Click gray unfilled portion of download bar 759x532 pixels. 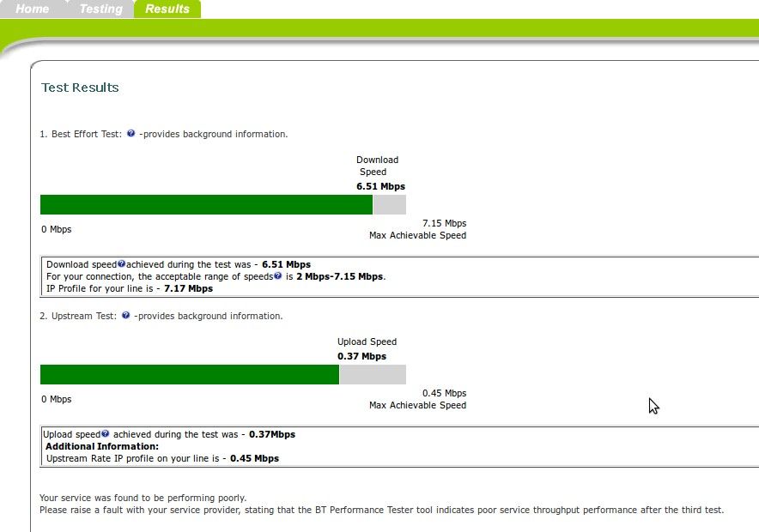(x=389, y=204)
